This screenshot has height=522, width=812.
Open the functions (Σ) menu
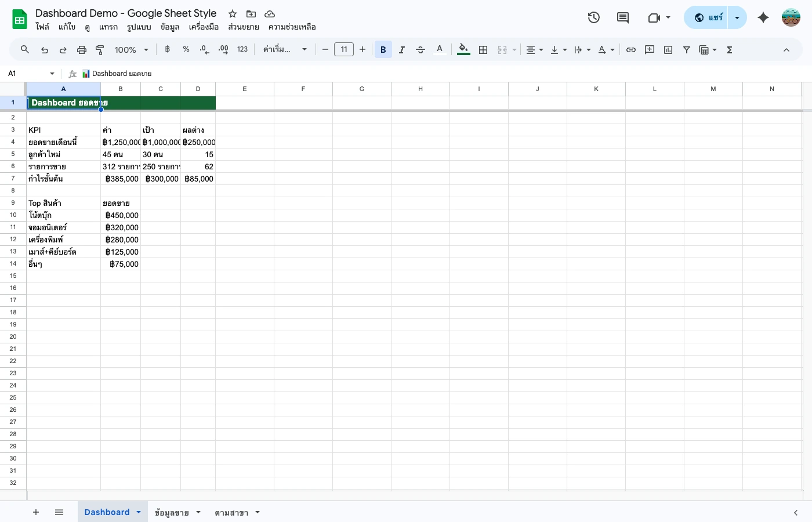pos(729,49)
